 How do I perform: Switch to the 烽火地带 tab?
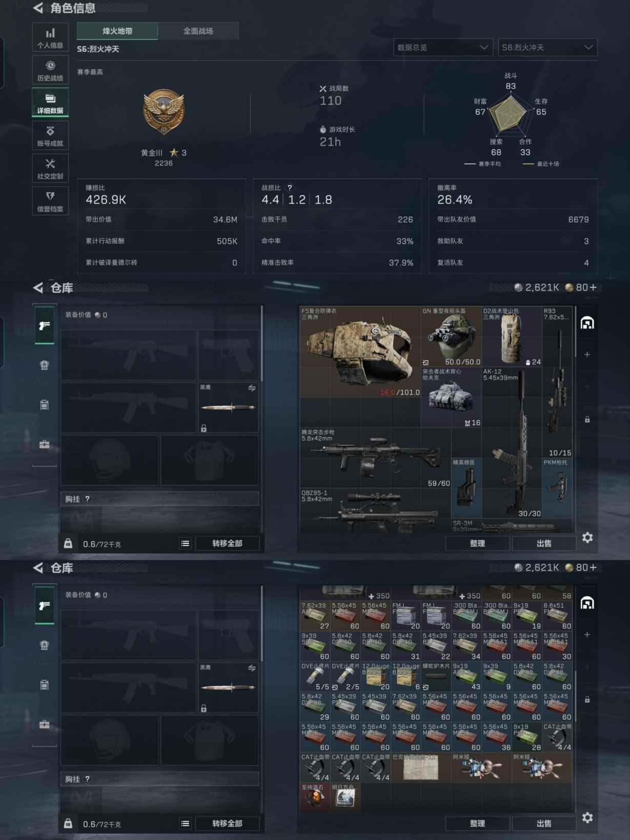tap(117, 31)
